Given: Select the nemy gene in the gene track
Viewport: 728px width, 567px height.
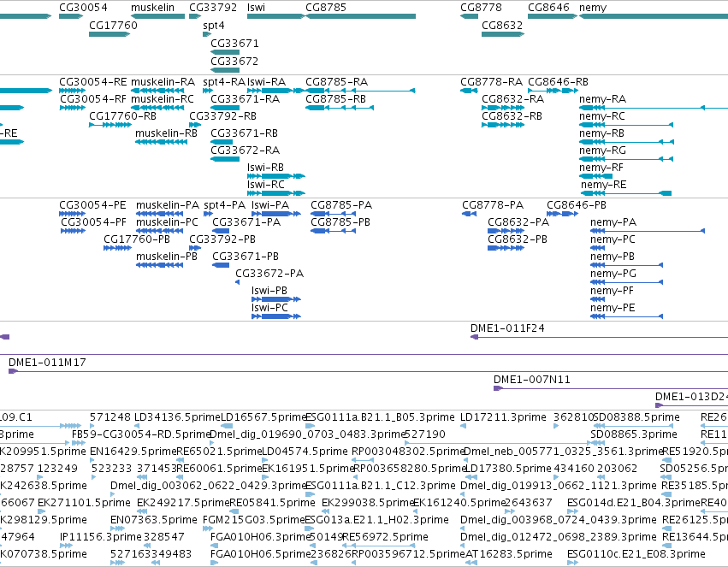Looking at the screenshot, I should 654,16.
